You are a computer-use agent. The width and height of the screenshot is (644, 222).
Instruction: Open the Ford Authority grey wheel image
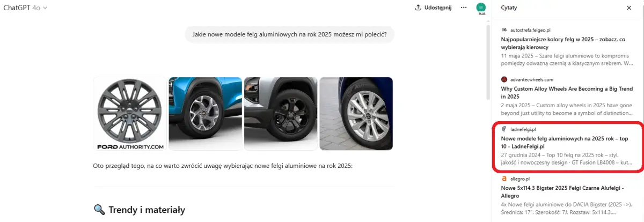tap(130, 114)
